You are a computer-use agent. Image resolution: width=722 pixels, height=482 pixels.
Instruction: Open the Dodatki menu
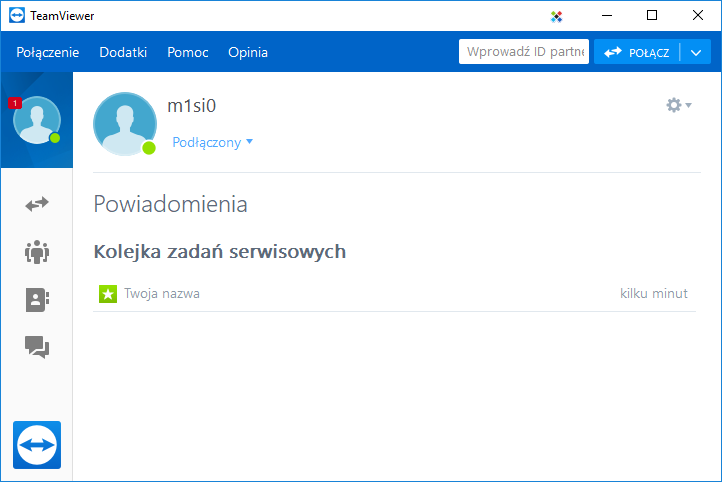[x=123, y=52]
